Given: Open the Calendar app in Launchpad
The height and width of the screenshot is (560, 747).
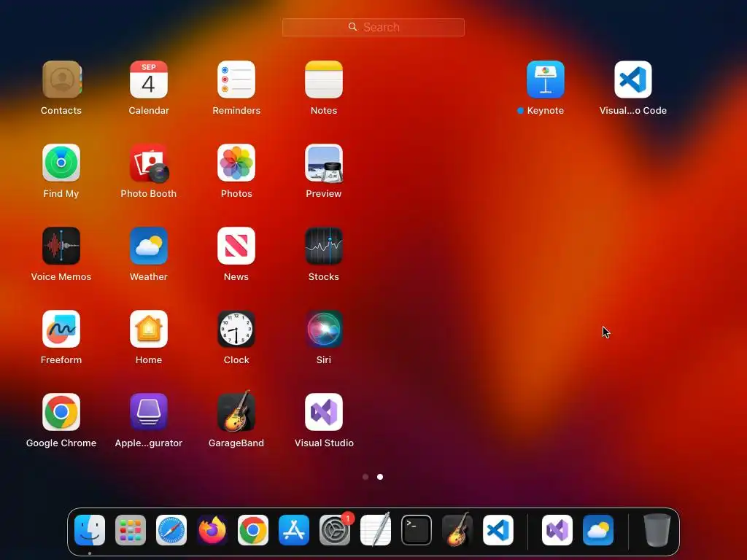Looking at the screenshot, I should [149, 79].
